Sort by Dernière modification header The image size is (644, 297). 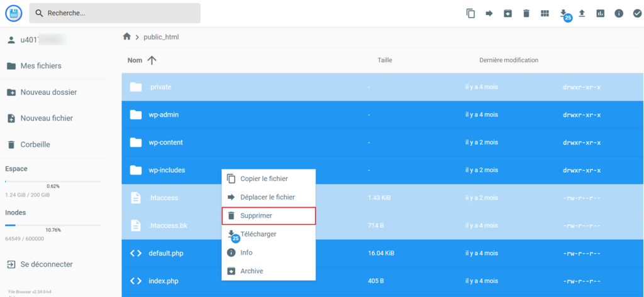(509, 60)
